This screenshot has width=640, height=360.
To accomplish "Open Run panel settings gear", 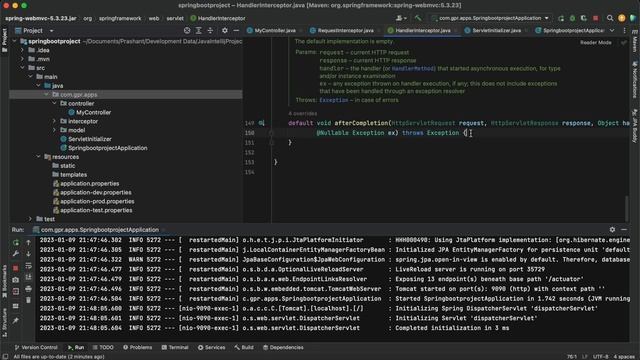I will [x=612, y=230].
